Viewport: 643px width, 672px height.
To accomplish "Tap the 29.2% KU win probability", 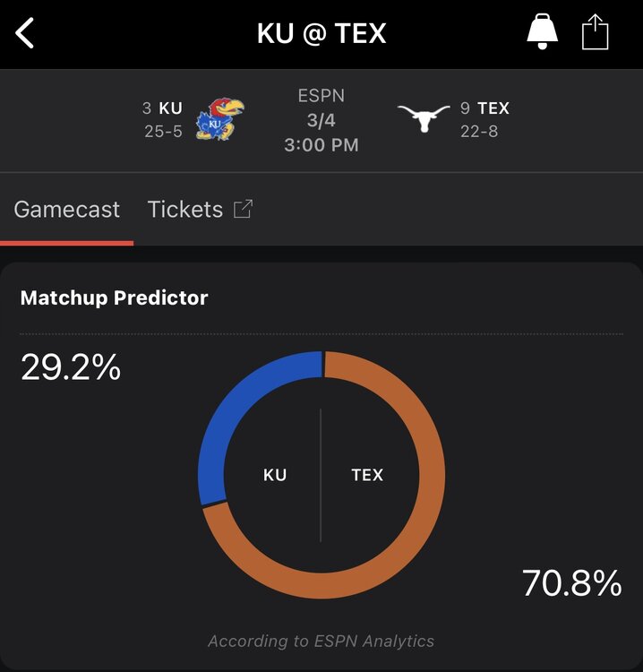I will (x=71, y=367).
